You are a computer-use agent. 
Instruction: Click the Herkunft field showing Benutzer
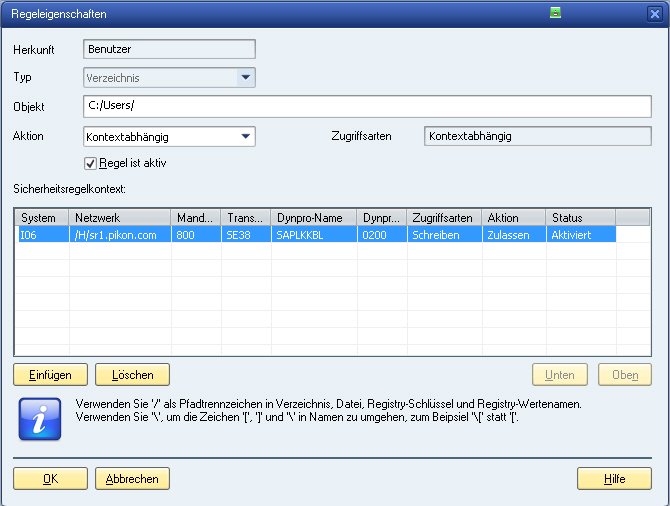point(169,49)
